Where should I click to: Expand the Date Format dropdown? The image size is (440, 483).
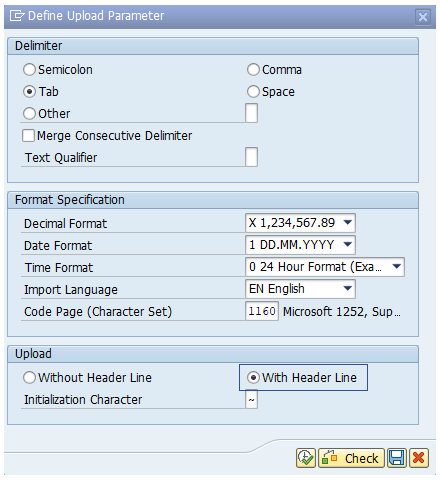pyautogui.click(x=300, y=245)
